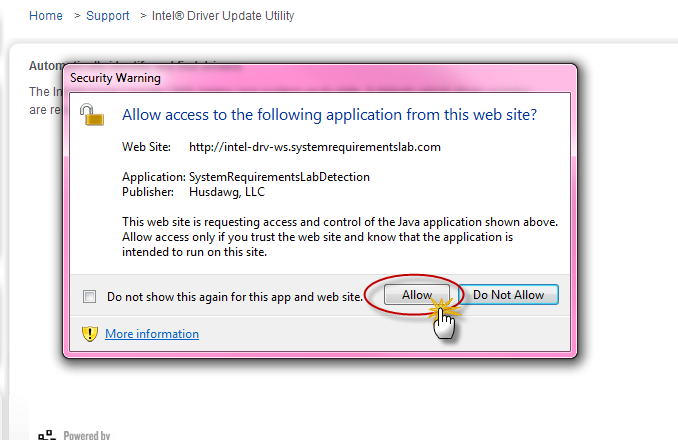Open the More information link
Viewport: 678px width, 440px height.
pos(152,334)
